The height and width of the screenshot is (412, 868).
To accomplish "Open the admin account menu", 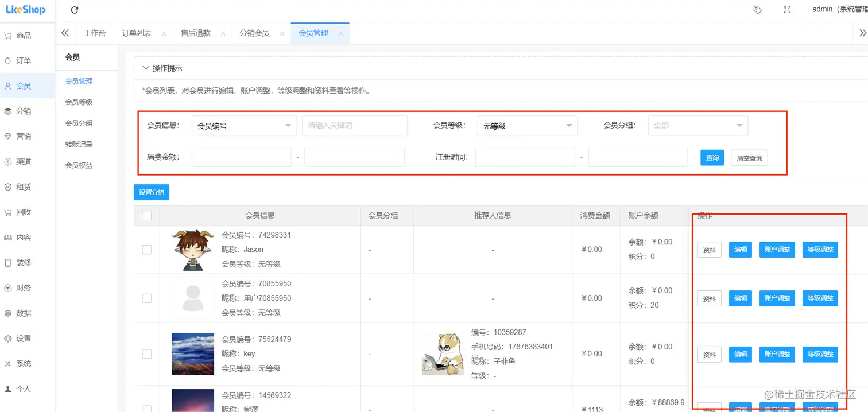I will click(839, 10).
